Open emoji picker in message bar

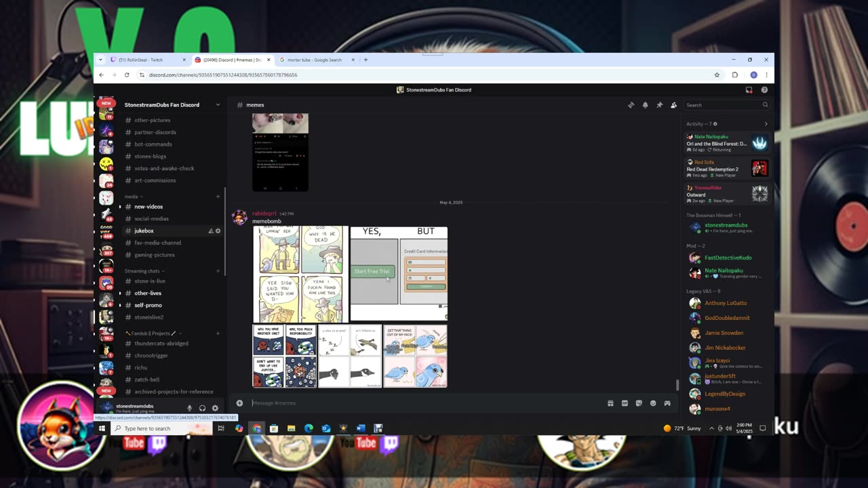click(x=653, y=403)
